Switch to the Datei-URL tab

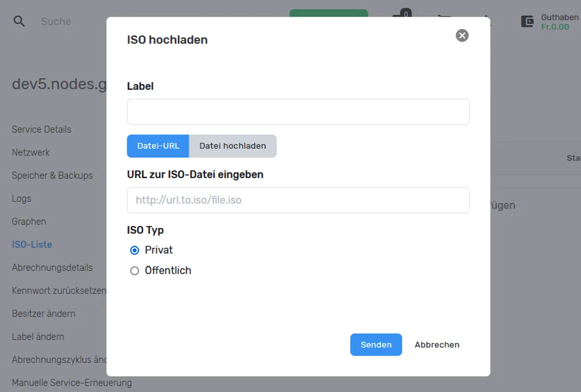point(158,146)
